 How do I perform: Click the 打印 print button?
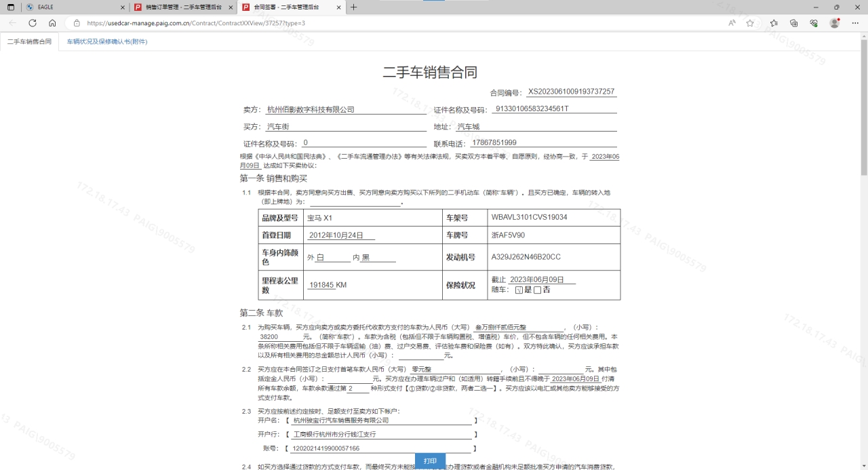pos(430,461)
